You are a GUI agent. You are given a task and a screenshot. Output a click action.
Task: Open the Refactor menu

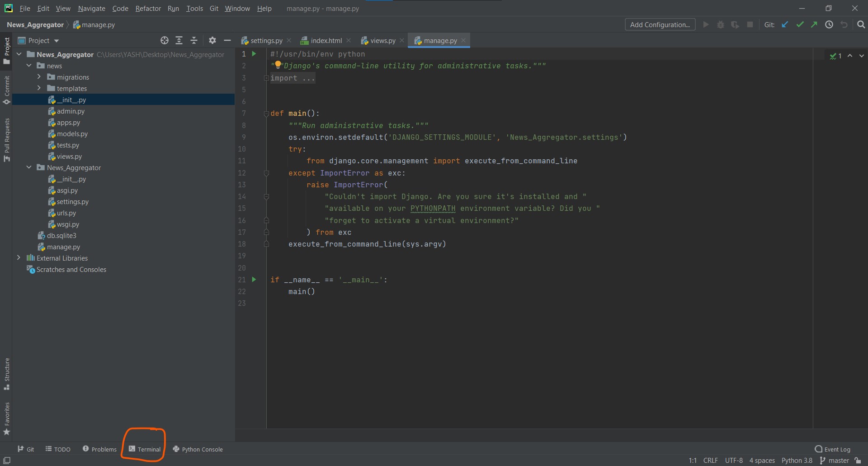148,8
